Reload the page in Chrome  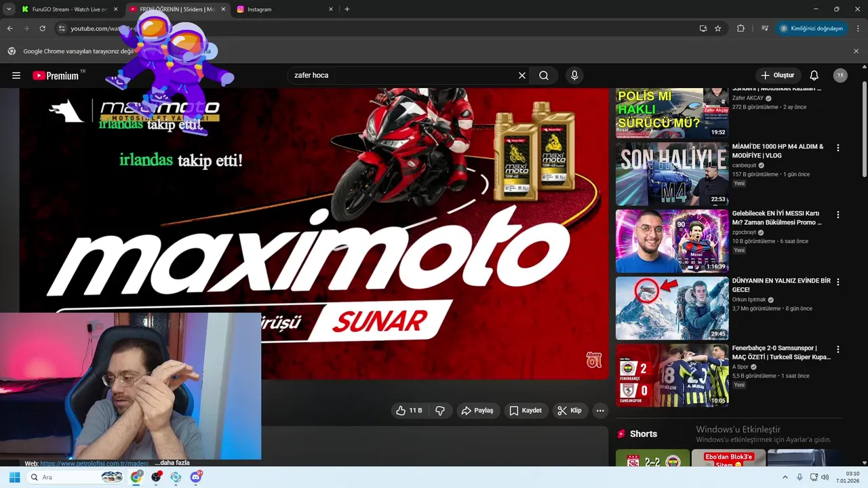(x=42, y=28)
